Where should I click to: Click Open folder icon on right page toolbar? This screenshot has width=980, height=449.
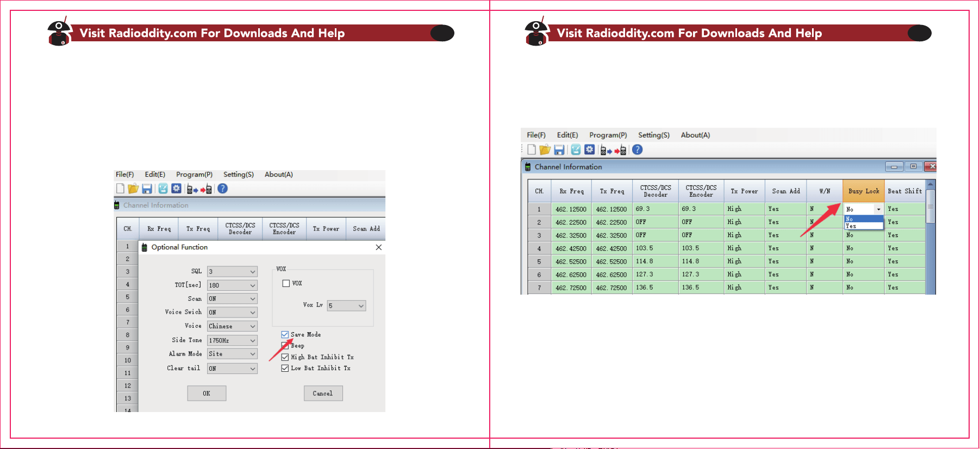tap(545, 149)
